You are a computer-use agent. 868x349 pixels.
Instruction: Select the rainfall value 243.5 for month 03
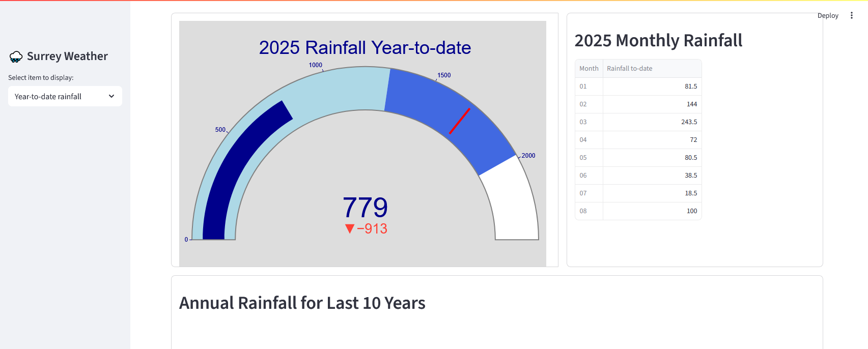click(x=690, y=122)
